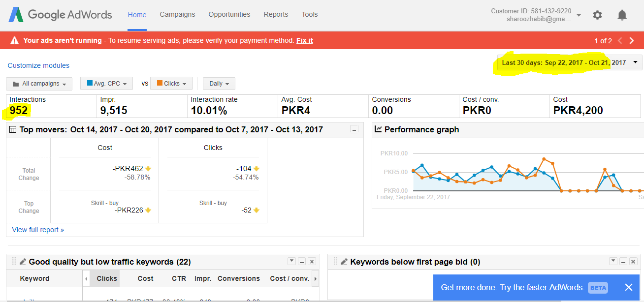Click the warning triangle in alert banner
644x302 pixels.
tap(14, 40)
